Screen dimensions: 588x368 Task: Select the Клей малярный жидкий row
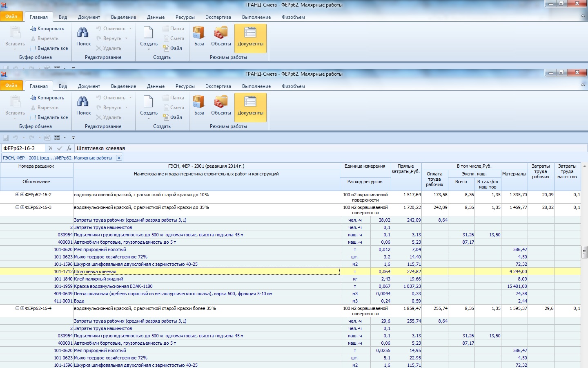tap(98, 279)
